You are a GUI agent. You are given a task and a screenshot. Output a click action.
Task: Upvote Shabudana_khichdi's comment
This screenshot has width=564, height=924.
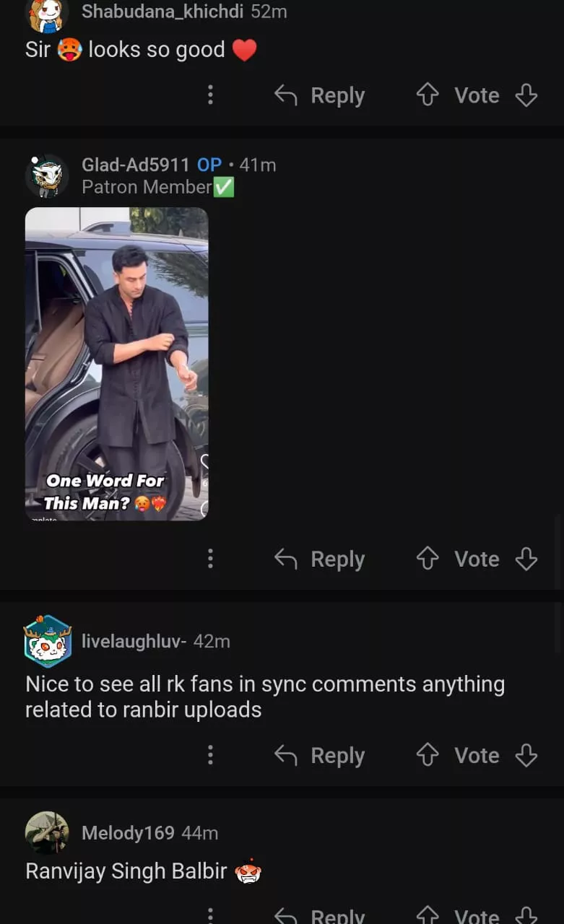pyautogui.click(x=428, y=95)
